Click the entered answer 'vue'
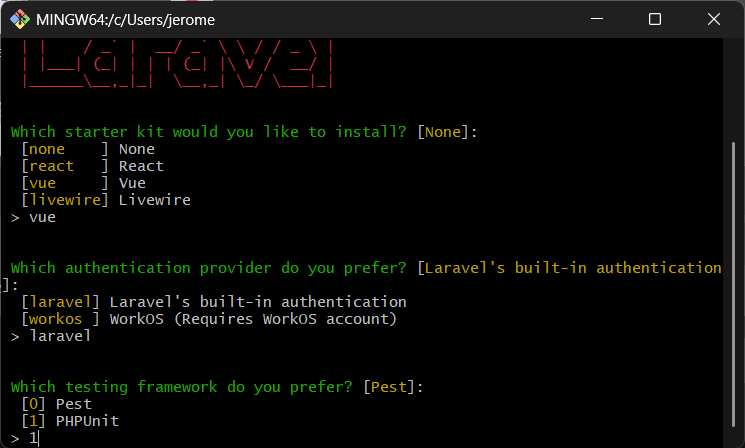The width and height of the screenshot is (745, 448). tap(42, 218)
